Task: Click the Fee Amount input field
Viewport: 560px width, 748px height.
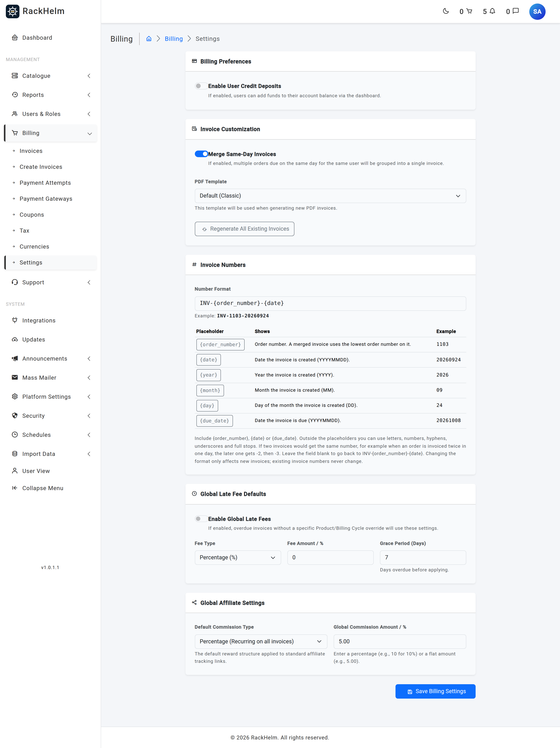Action: click(x=330, y=557)
